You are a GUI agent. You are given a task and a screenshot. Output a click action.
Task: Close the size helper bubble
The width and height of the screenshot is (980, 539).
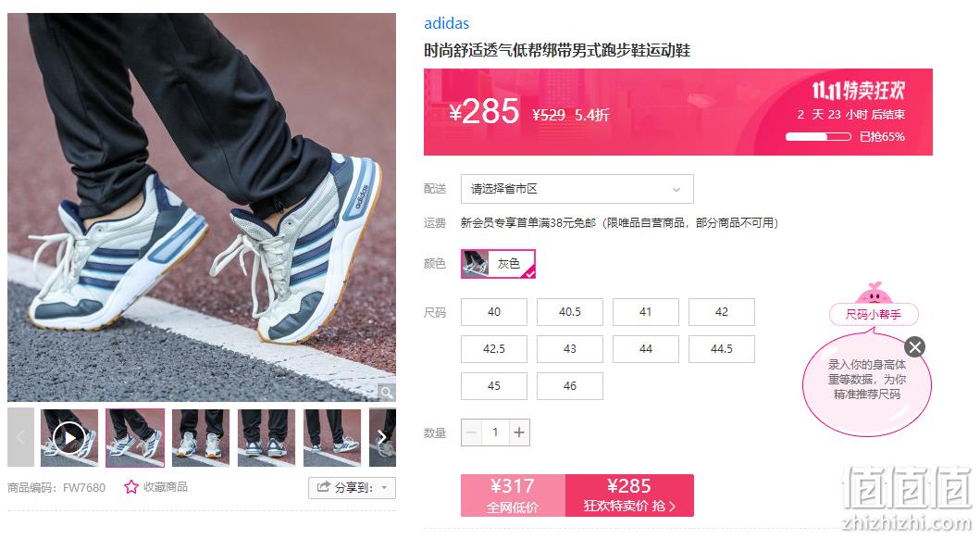(915, 347)
